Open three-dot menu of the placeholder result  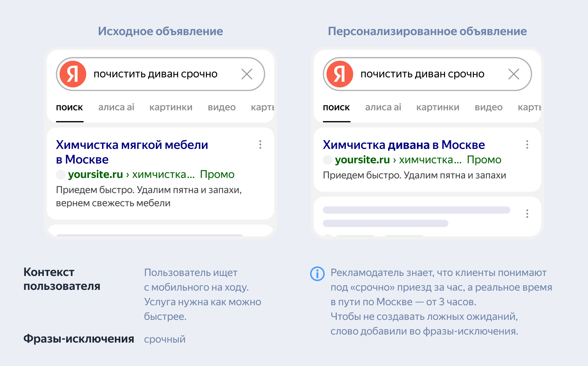(x=527, y=214)
